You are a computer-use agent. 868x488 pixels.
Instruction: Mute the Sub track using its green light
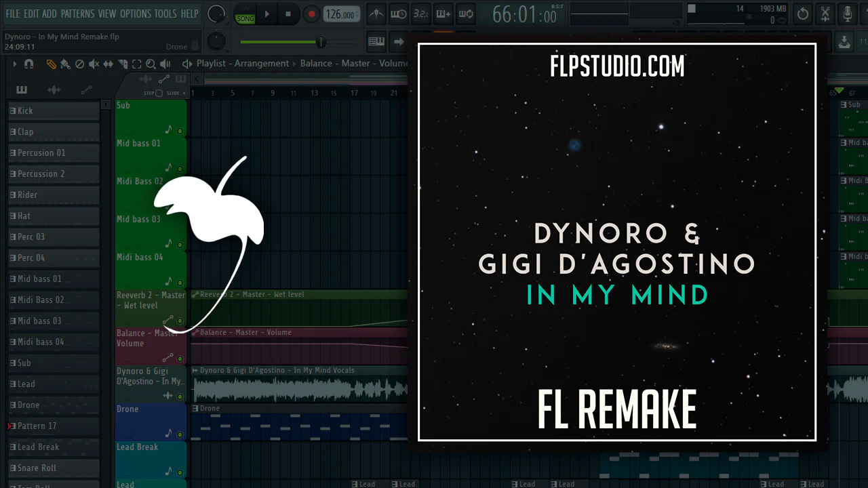coord(180,131)
